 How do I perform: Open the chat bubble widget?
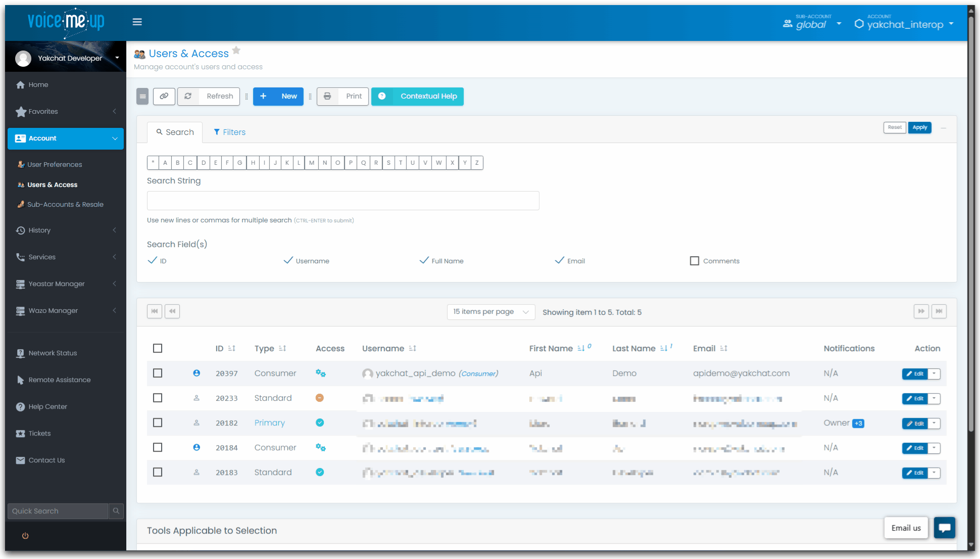coord(944,528)
